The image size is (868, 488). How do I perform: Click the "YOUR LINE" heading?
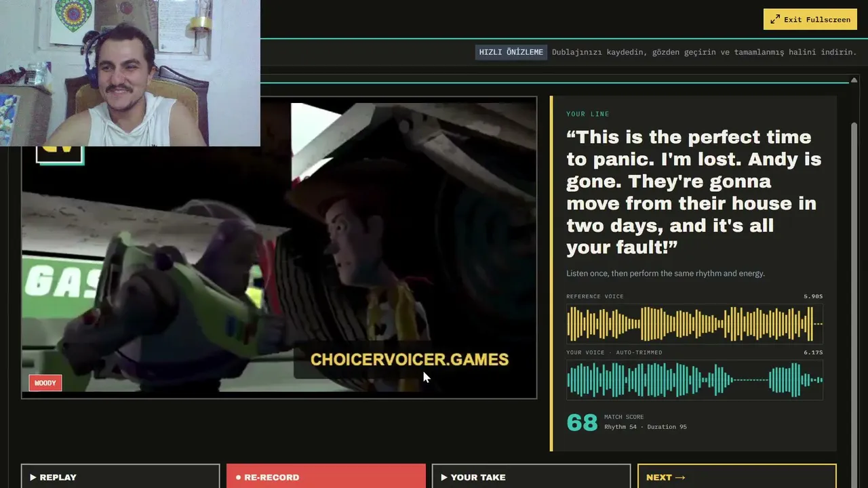(588, 114)
